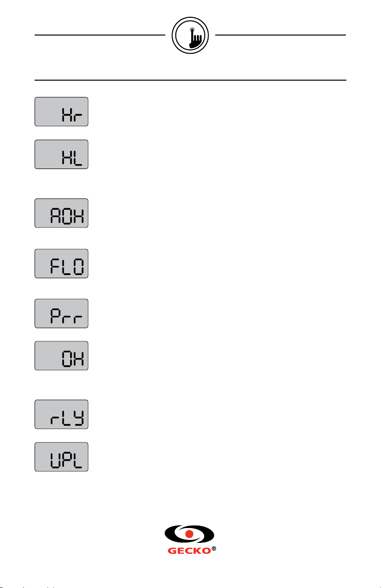Click the Prr error code display

pyautogui.click(x=61, y=314)
